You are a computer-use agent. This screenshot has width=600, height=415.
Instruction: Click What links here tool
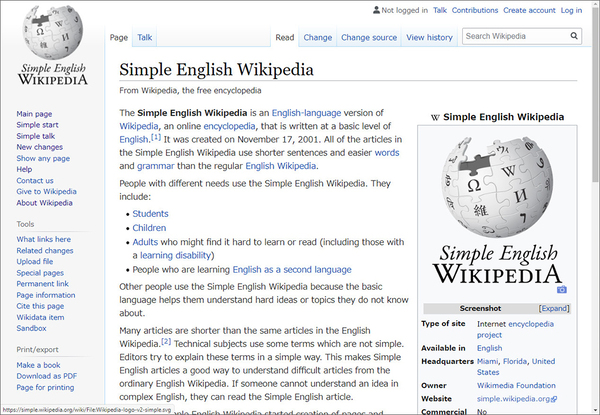[44, 239]
